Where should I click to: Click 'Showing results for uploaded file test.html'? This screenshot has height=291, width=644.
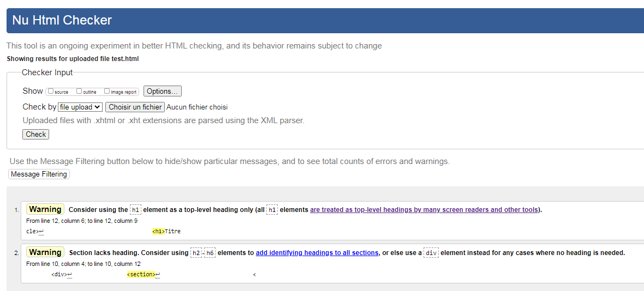pyautogui.click(x=73, y=59)
